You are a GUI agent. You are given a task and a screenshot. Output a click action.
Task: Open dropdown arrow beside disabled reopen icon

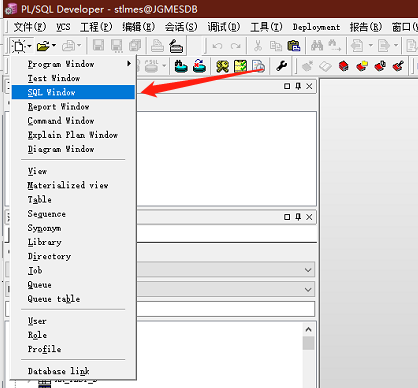[x=79, y=45]
